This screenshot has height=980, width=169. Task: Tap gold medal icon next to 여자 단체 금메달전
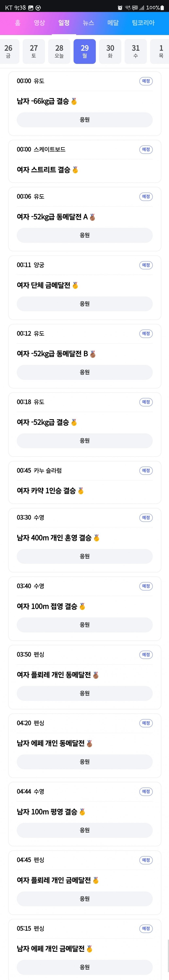pos(75,285)
